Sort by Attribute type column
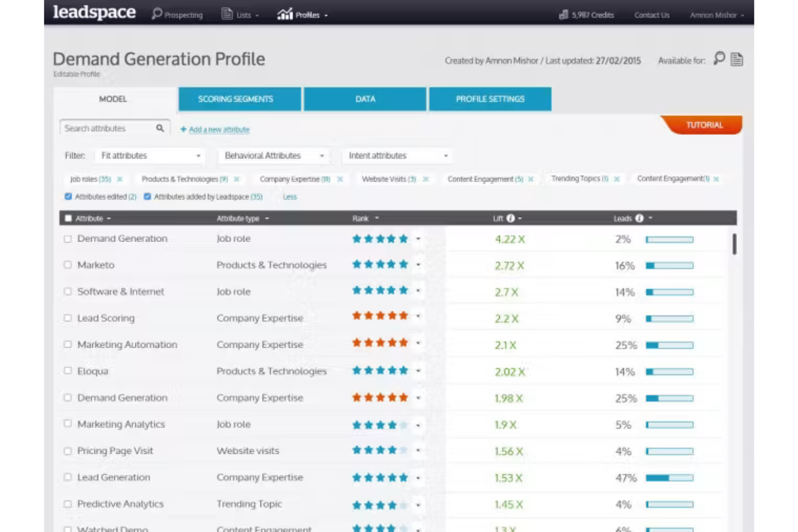 pos(243,218)
